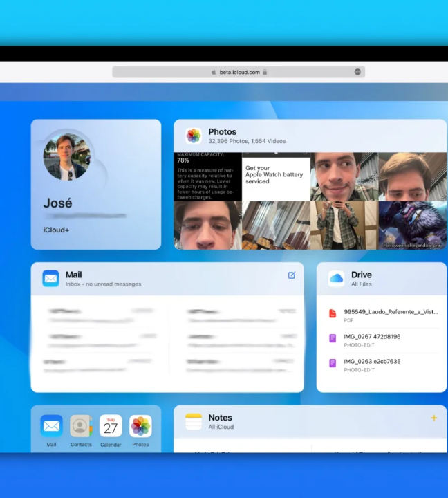Open IMG_0267 purple file icon
The height and width of the screenshot is (498, 448).
[x=333, y=338]
